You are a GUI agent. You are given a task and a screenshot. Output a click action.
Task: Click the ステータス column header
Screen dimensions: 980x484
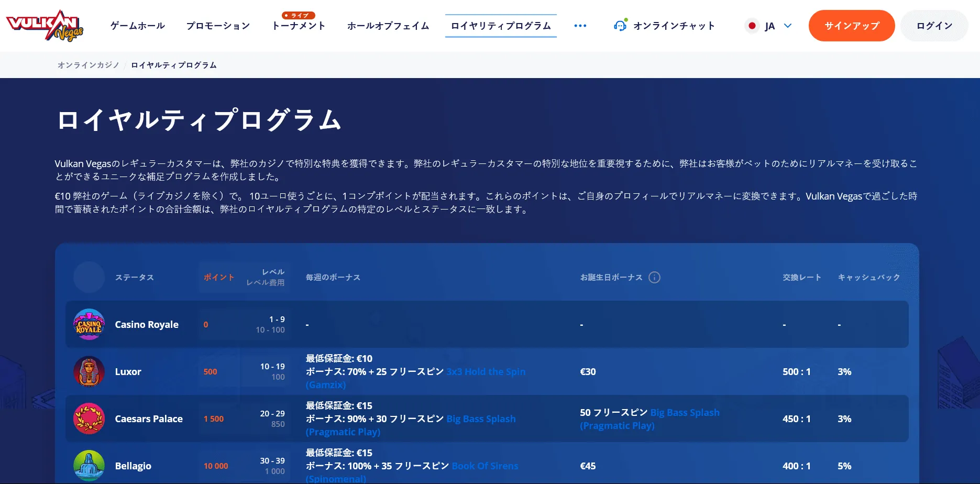coord(135,277)
